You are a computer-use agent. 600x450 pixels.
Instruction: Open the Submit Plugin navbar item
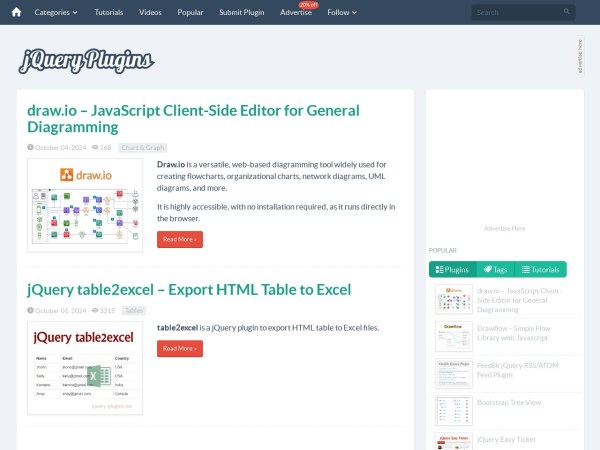click(x=243, y=12)
